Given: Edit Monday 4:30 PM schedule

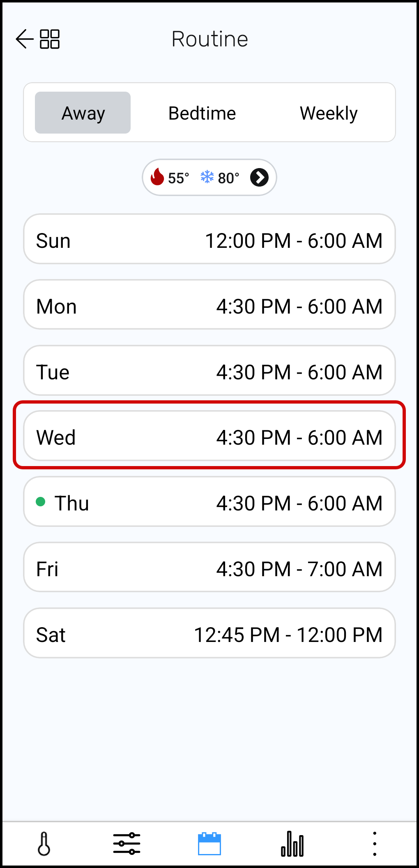Looking at the screenshot, I should 209,305.
